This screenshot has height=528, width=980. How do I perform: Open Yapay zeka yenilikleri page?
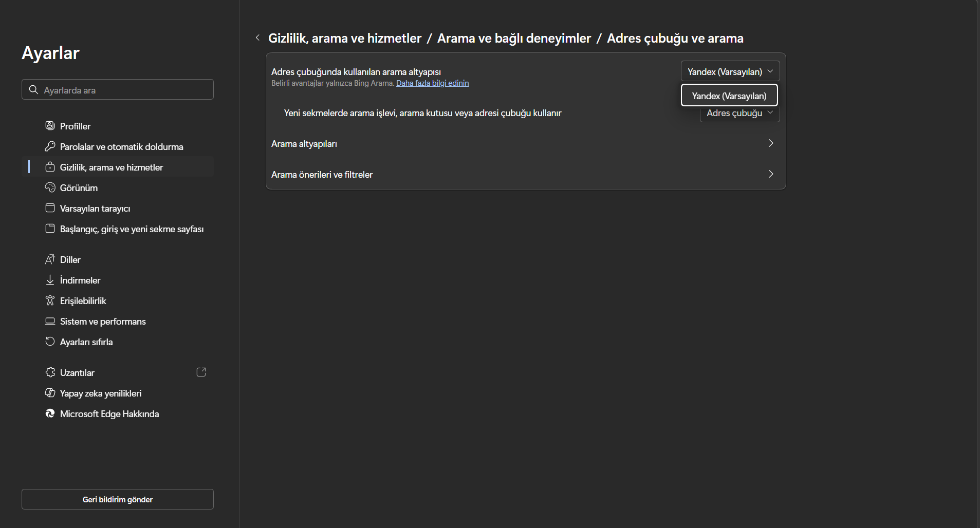[118, 393]
